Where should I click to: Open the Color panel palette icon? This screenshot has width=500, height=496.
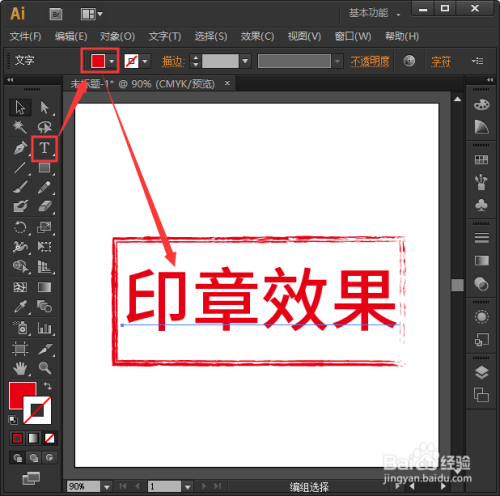[481, 105]
